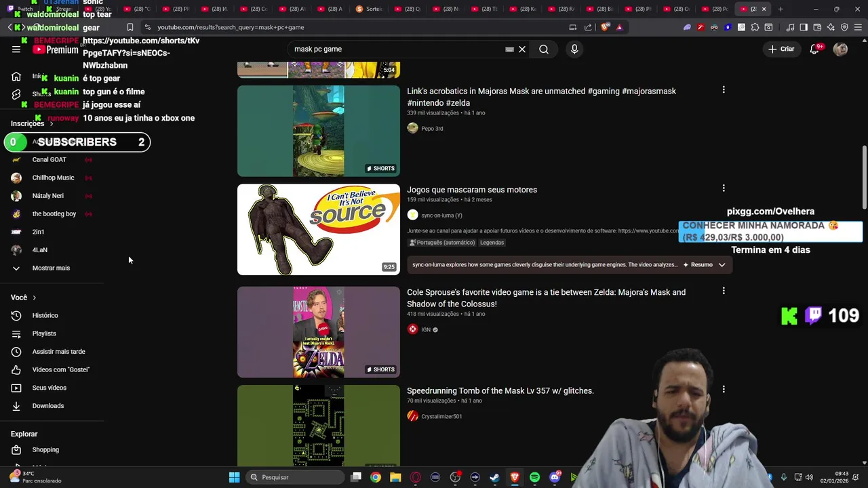Open Discord from the taskbar
The image size is (868, 488).
point(555,477)
